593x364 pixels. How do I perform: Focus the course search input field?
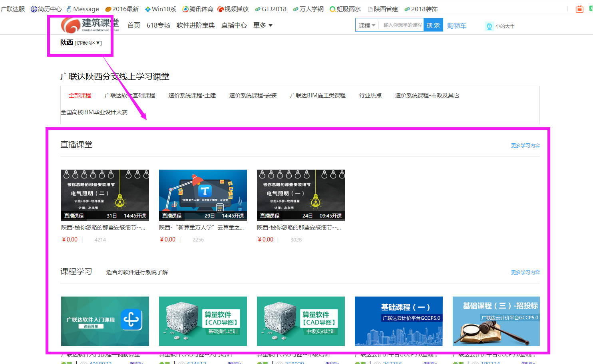(401, 25)
